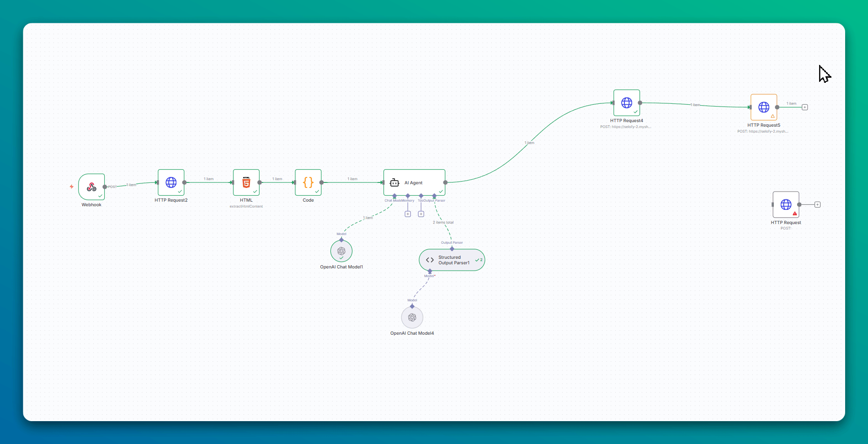Click the AI Agent output connector
The width and height of the screenshot is (868, 444).
[445, 182]
